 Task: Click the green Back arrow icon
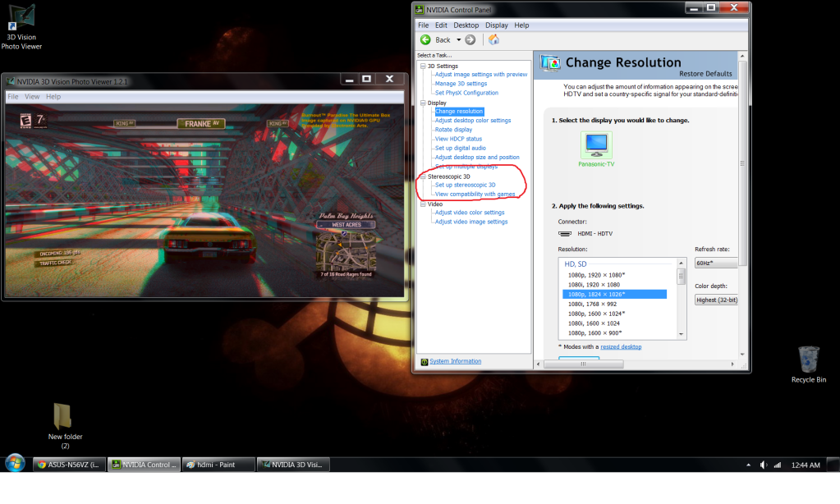pyautogui.click(x=425, y=39)
